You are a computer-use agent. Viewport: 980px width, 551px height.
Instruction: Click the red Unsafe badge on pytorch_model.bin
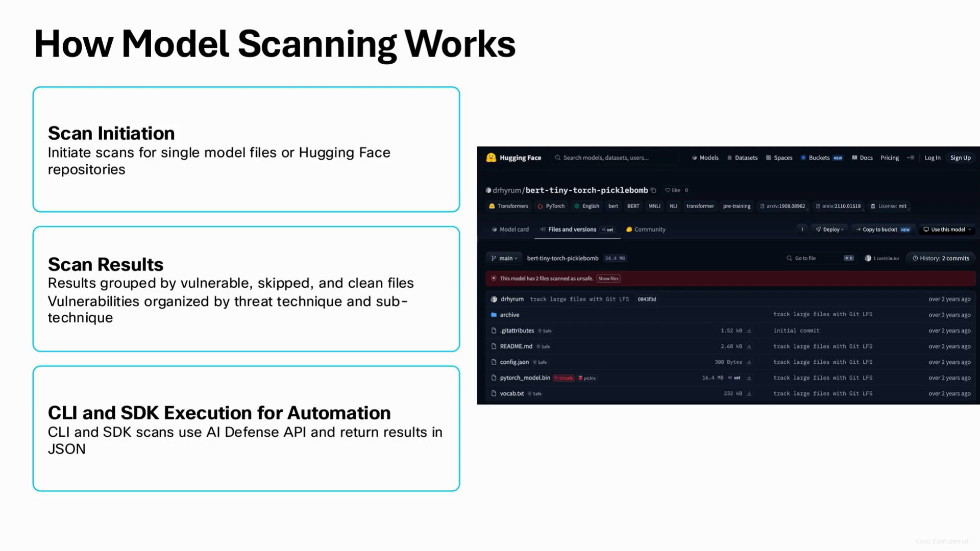[x=564, y=378]
